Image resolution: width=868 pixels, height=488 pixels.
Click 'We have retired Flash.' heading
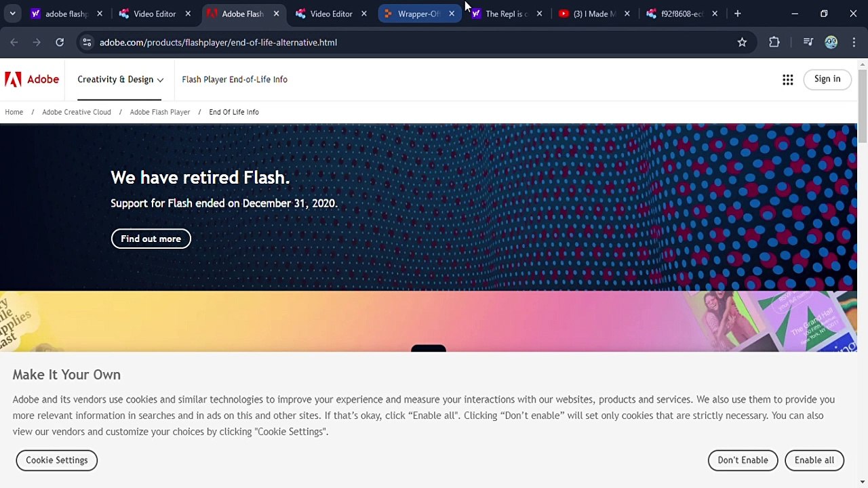pyautogui.click(x=200, y=178)
